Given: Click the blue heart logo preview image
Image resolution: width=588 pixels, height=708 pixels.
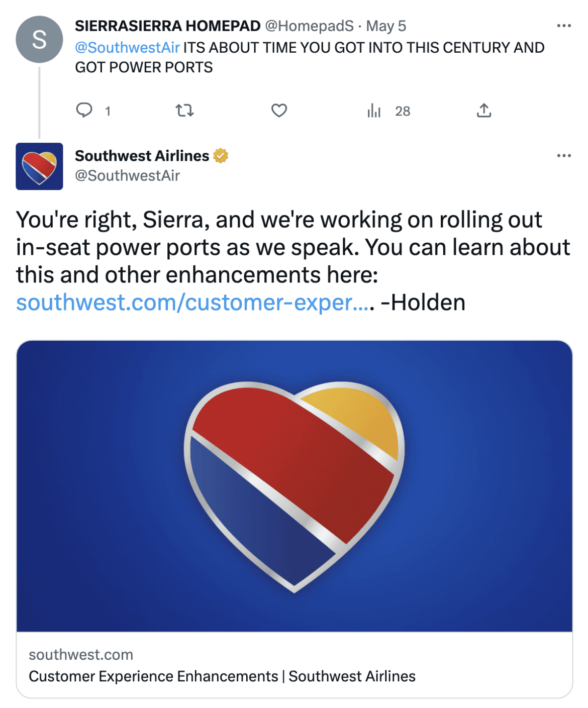Looking at the screenshot, I should click(294, 486).
